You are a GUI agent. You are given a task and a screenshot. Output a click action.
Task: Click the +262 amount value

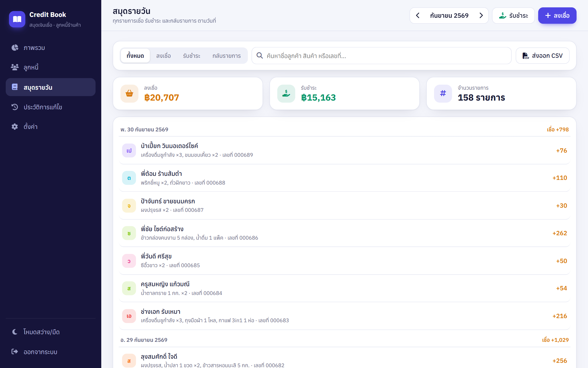click(x=560, y=233)
